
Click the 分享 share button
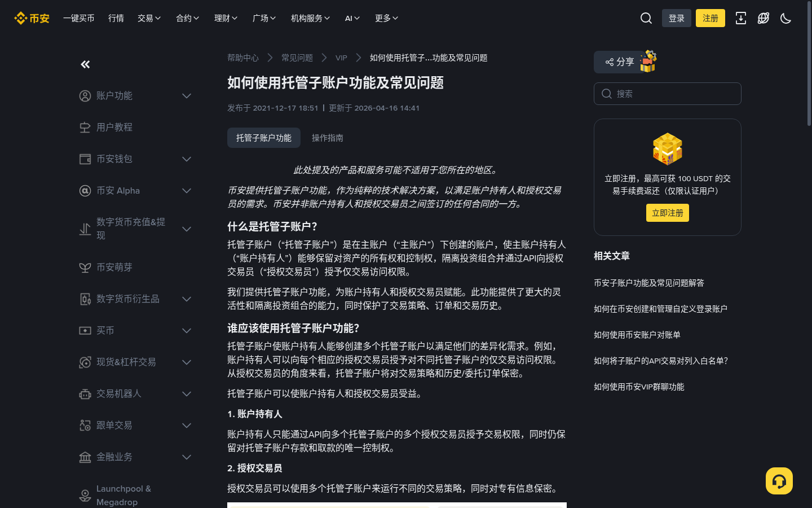coord(619,62)
